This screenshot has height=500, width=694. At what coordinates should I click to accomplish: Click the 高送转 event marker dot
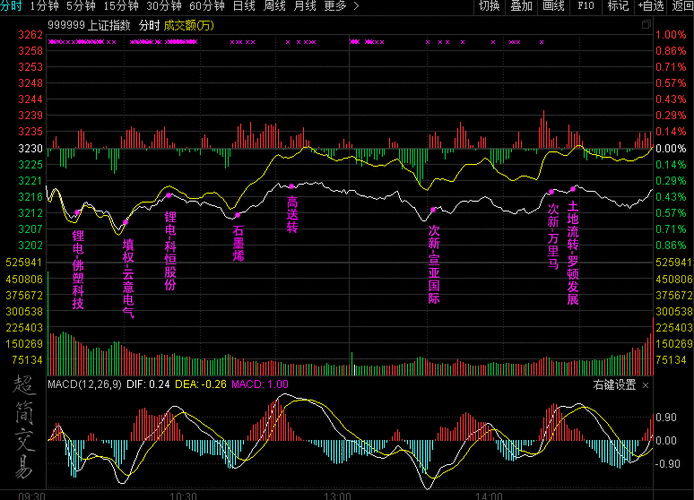pyautogui.click(x=291, y=187)
